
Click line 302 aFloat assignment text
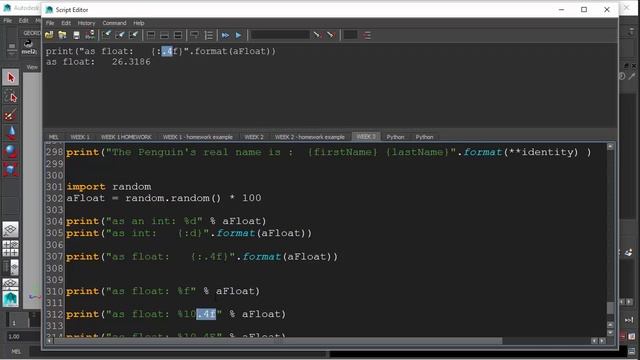coord(164,198)
